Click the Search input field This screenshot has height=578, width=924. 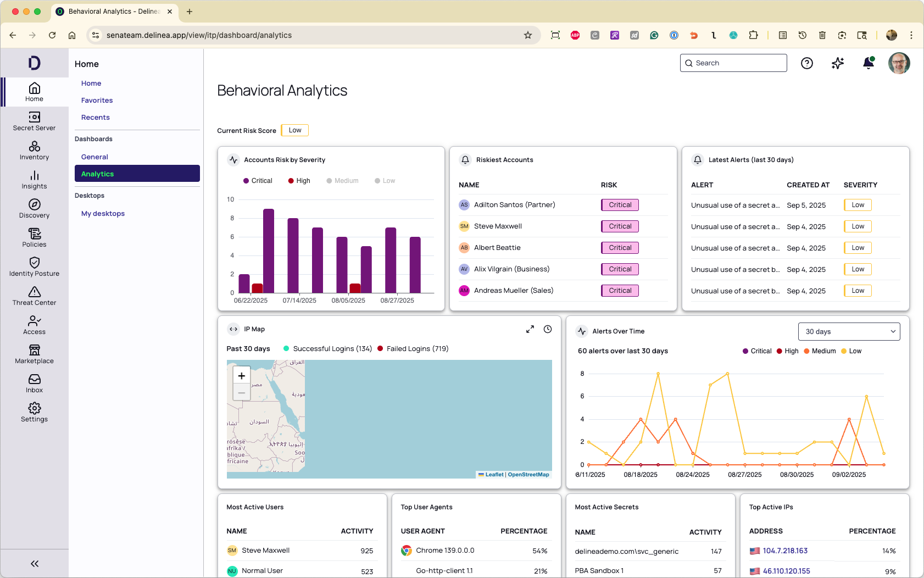[733, 63]
